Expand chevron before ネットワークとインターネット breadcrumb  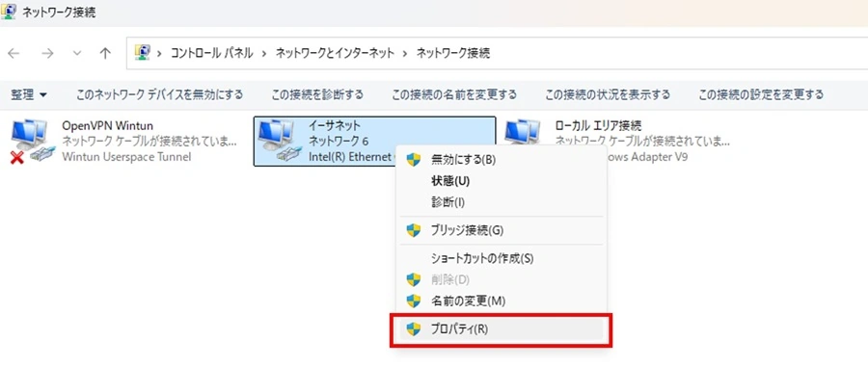(x=264, y=54)
